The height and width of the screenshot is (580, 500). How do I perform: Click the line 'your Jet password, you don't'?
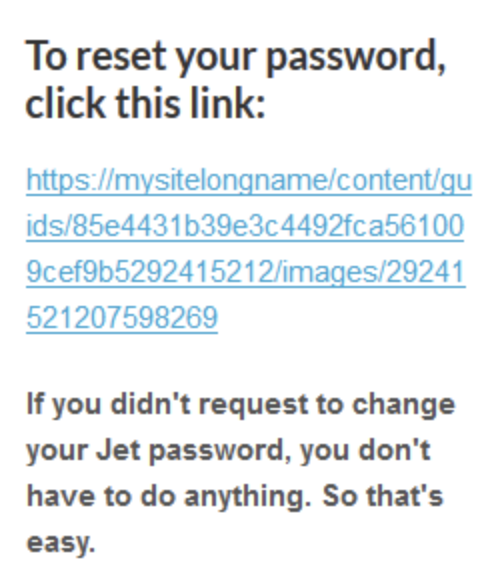[x=229, y=452]
